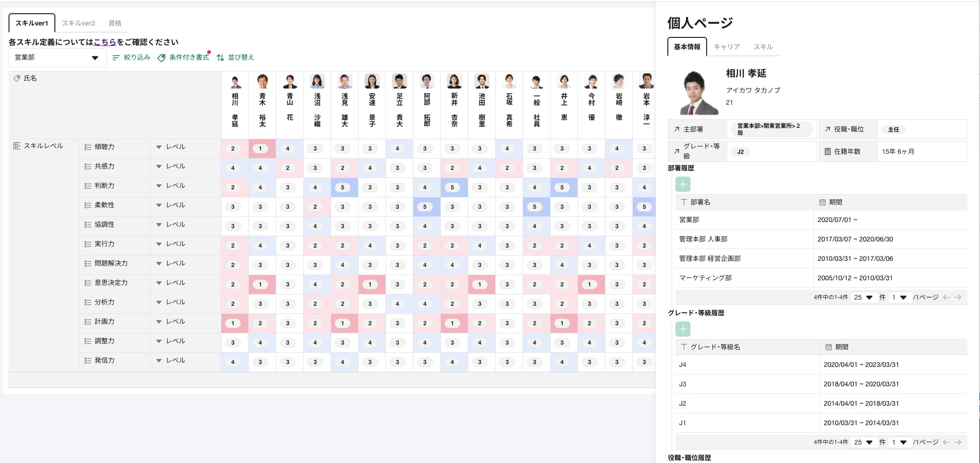The height and width of the screenshot is (463, 980).
Task: Click 青木 裕太's red level 1 傾聴力 cell
Action: [260, 149]
